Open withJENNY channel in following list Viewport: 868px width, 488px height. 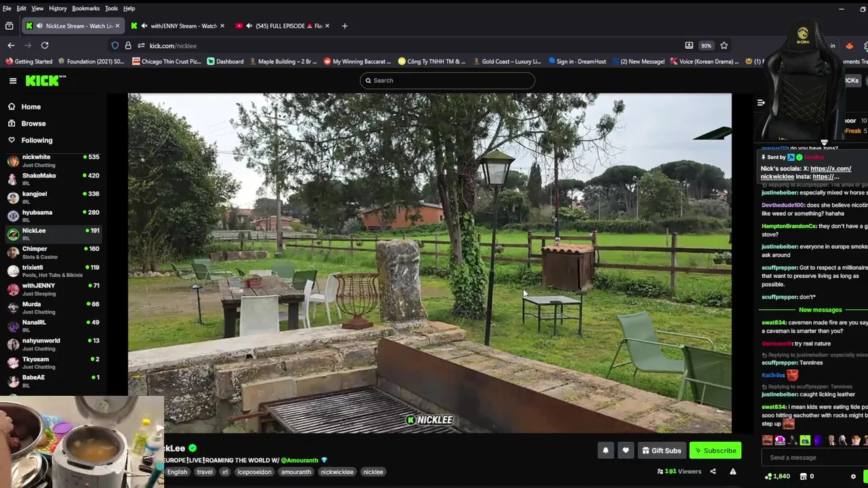[53, 289]
